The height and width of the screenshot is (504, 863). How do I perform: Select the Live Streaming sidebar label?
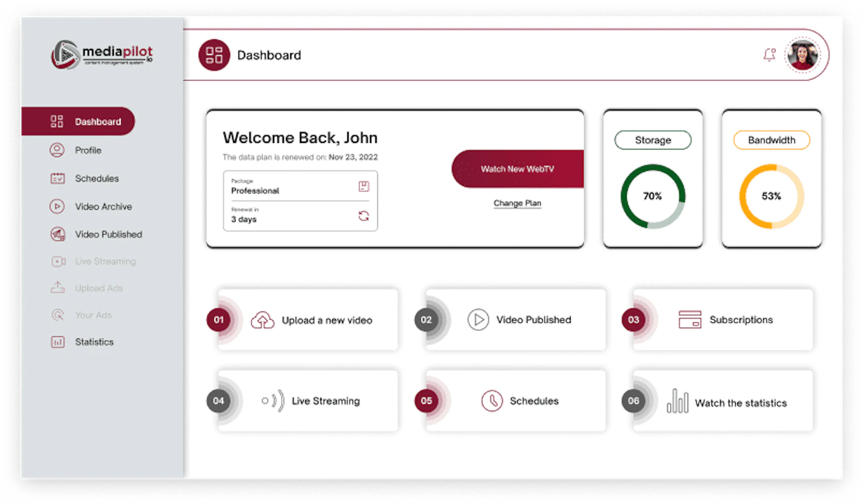[x=105, y=261]
